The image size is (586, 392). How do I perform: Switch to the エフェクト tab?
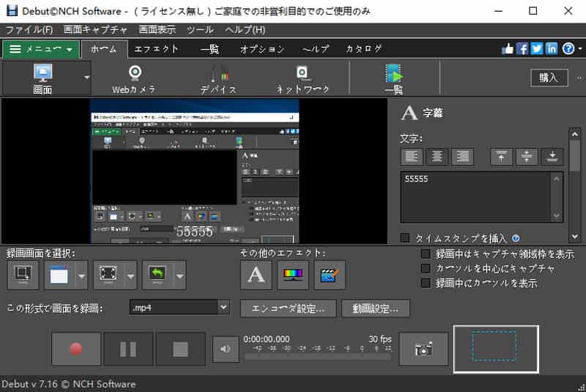click(156, 49)
